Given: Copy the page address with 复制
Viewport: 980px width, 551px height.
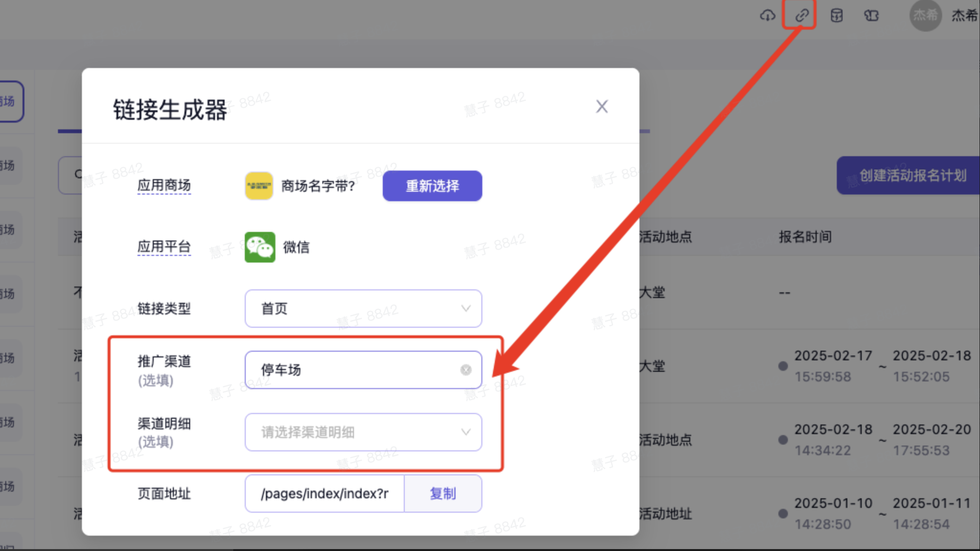Looking at the screenshot, I should pyautogui.click(x=443, y=494).
